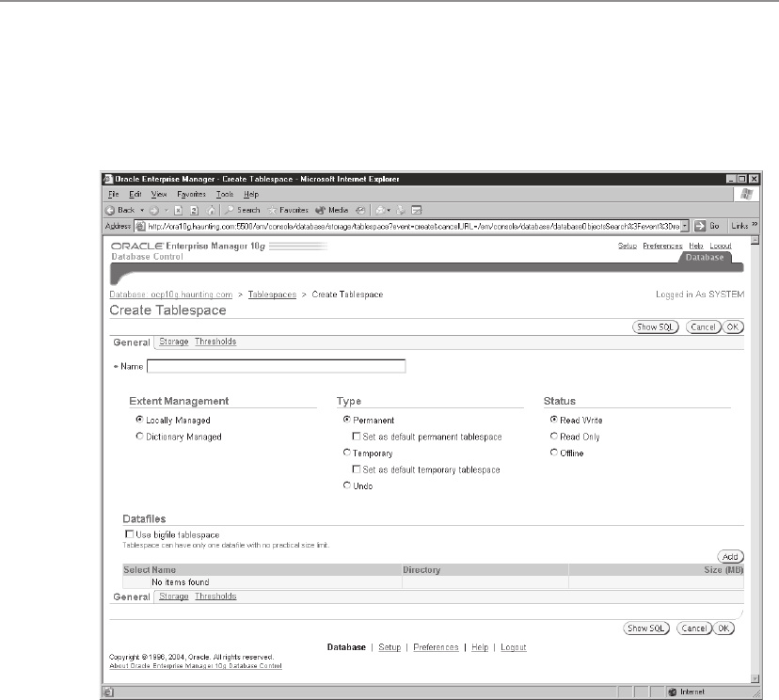Select the Permanent tablespace type
The width and height of the screenshot is (779, 700).
pos(347,420)
